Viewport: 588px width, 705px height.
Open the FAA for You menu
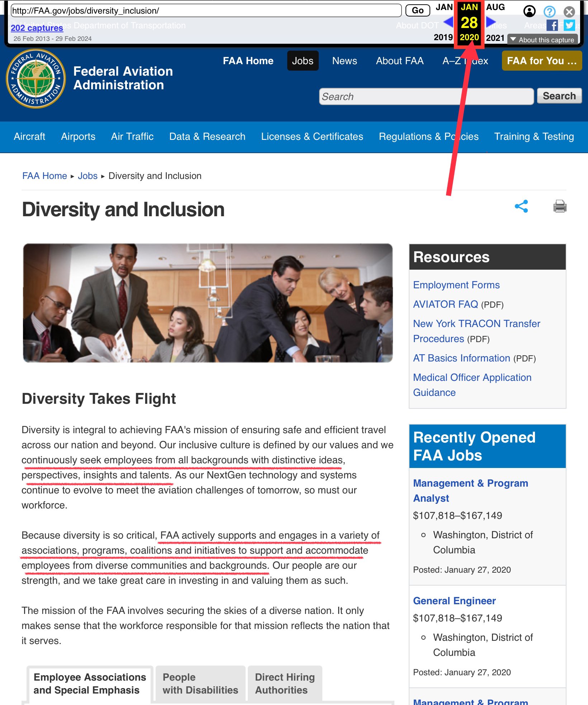pos(542,61)
